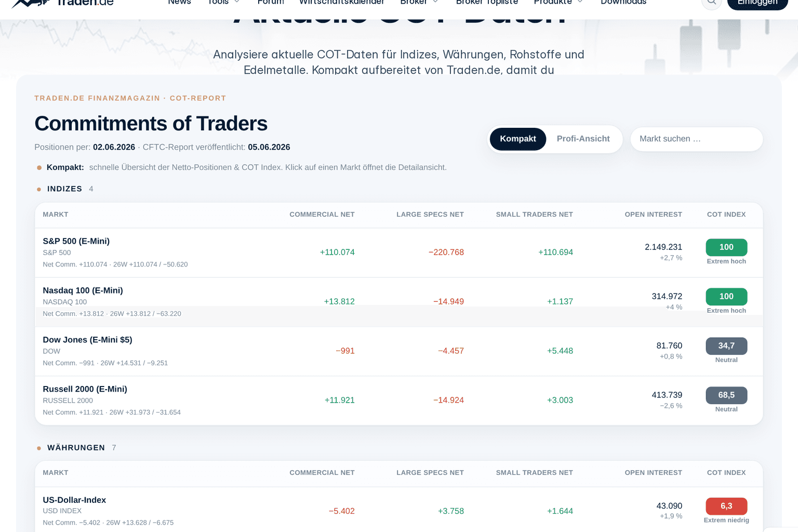Viewport: 798px width, 532px height.
Task: Click Russell 2000 large specs −14.924
Action: pos(449,401)
